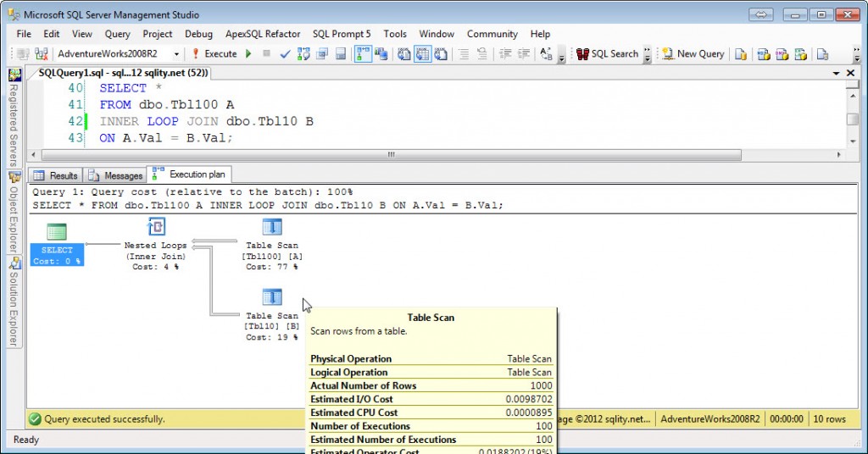
Task: Toggle Include Actual Execution Plan button
Action: pos(363,53)
